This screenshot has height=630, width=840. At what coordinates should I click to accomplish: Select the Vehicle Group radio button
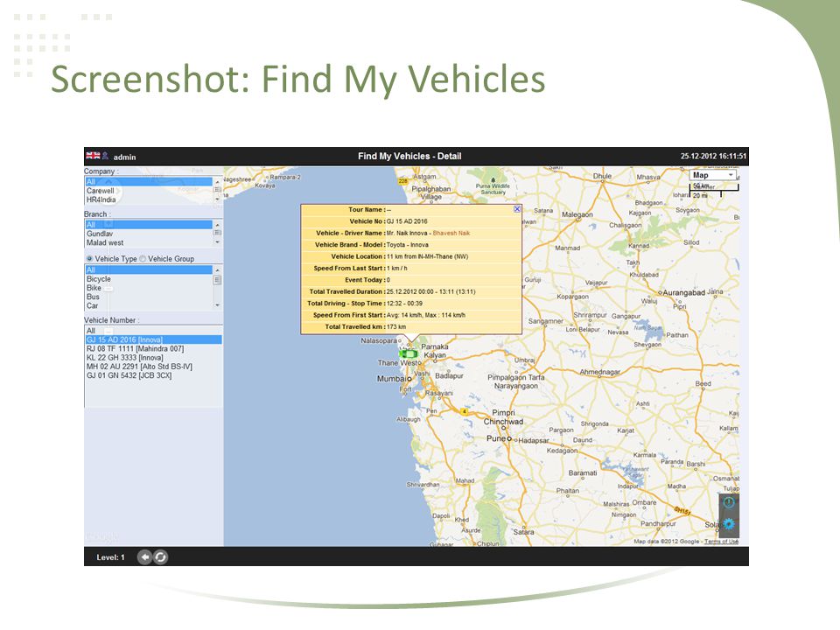click(x=143, y=259)
